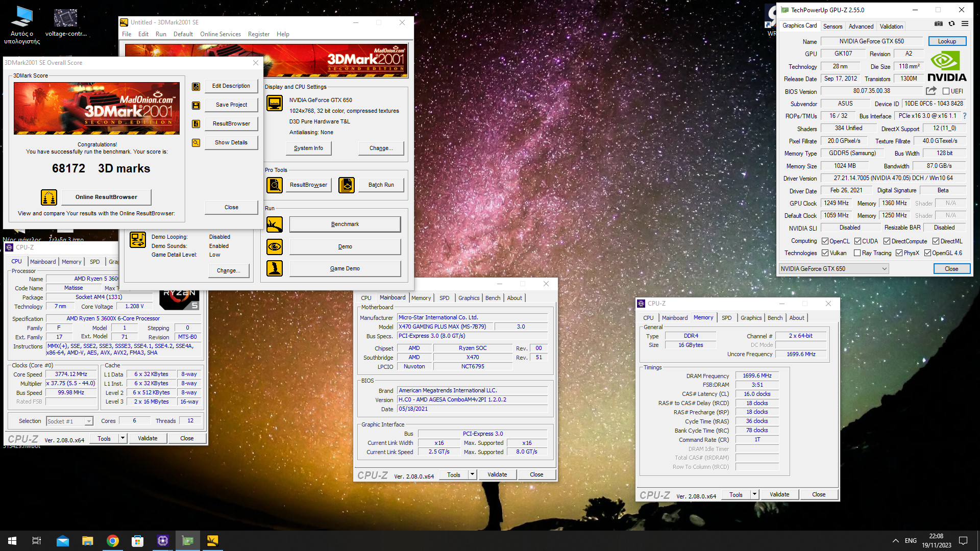Open the GPU-Z hamburger menu icon

(965, 24)
